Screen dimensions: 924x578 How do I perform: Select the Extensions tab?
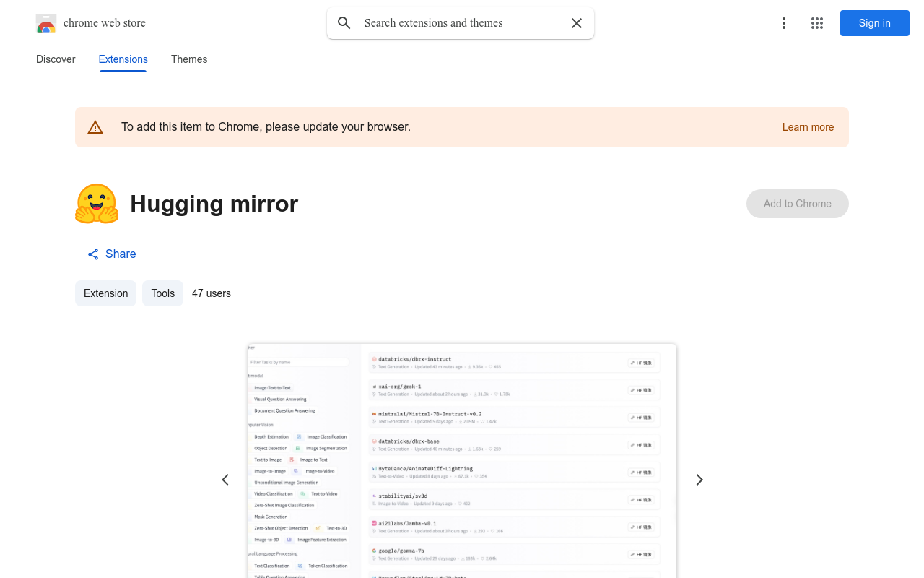(123, 59)
